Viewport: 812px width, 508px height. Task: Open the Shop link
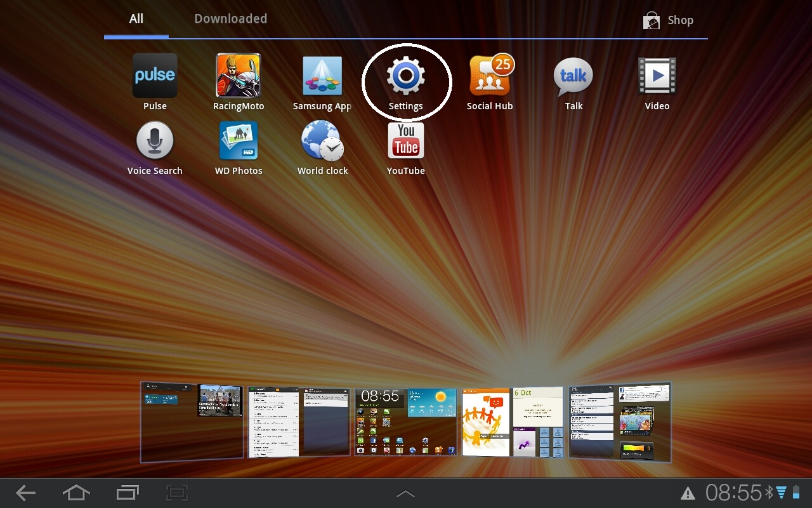[x=668, y=20]
